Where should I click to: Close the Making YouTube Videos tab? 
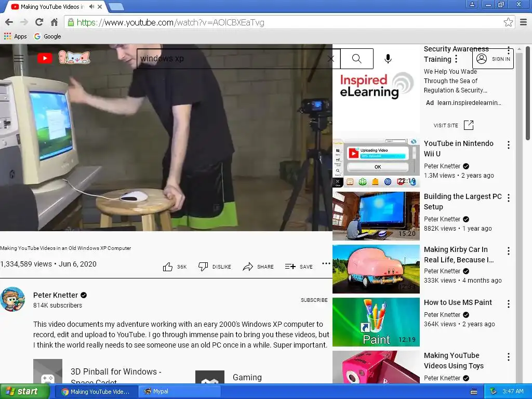click(x=100, y=6)
